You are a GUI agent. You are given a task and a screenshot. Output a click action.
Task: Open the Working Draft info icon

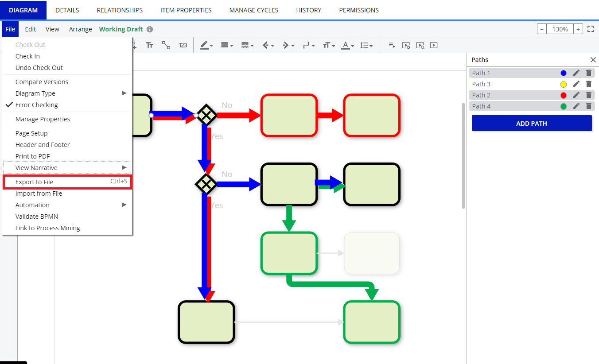[150, 29]
